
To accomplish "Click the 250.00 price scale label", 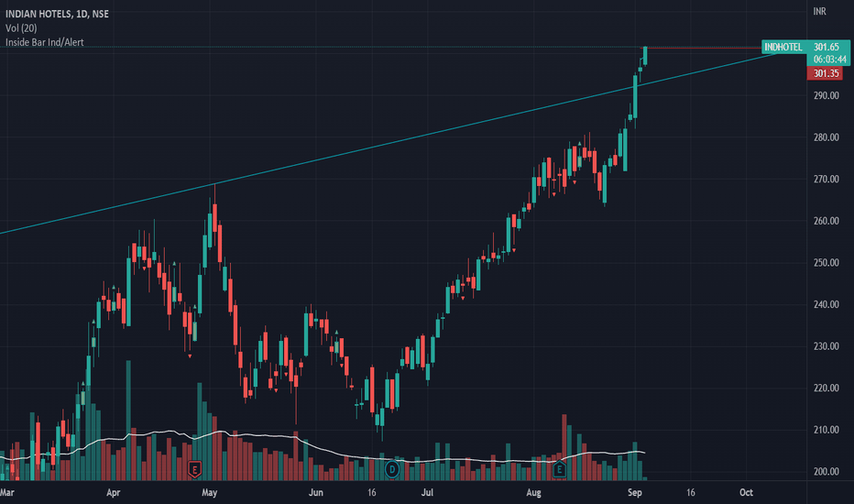I will [827, 263].
